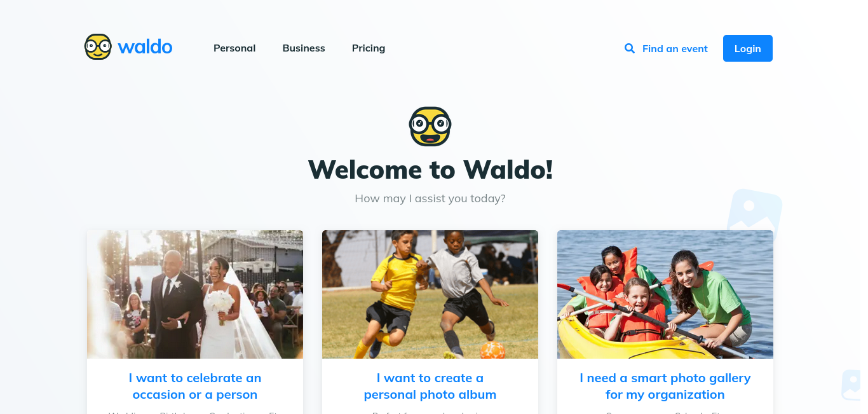The height and width of the screenshot is (414, 868).
Task: Open 'I need a smart photo gallery' link
Action: [x=665, y=386]
